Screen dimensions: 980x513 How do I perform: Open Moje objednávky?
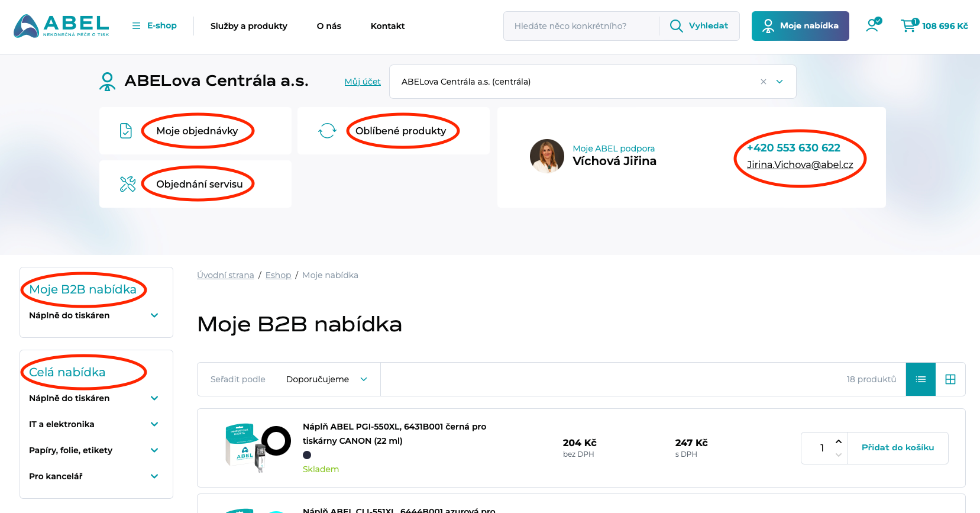click(x=197, y=131)
